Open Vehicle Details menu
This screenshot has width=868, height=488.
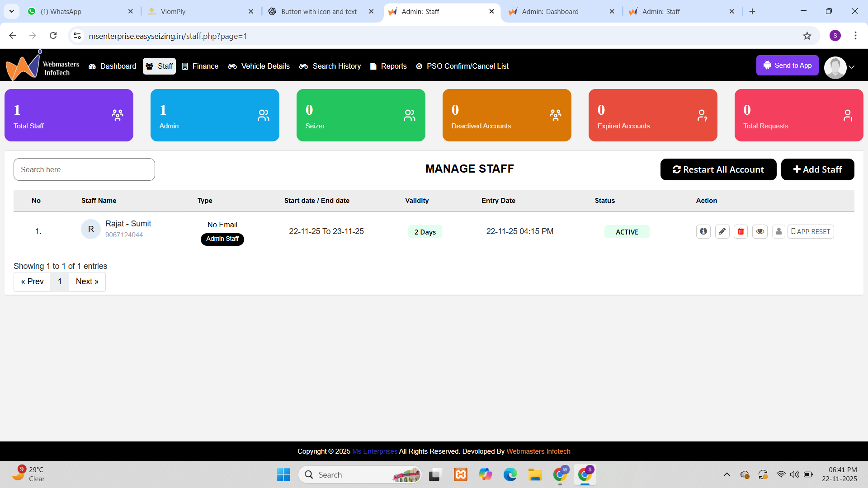pyautogui.click(x=259, y=66)
